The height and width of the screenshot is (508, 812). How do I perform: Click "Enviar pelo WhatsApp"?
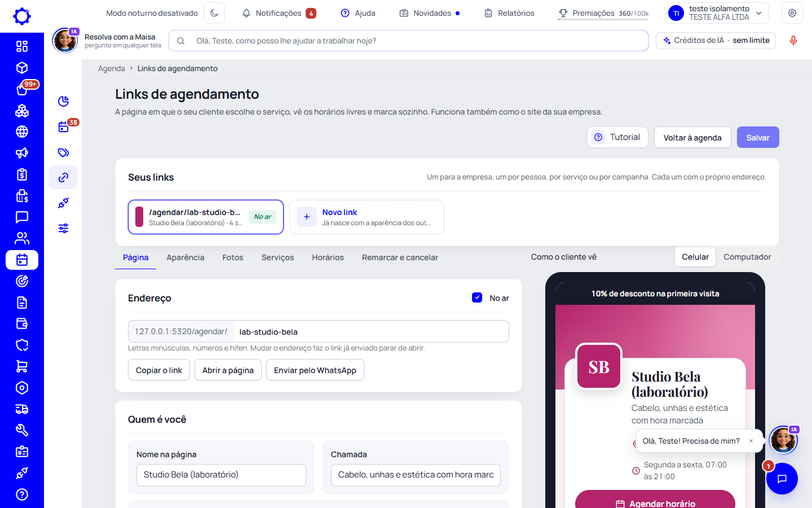click(315, 370)
